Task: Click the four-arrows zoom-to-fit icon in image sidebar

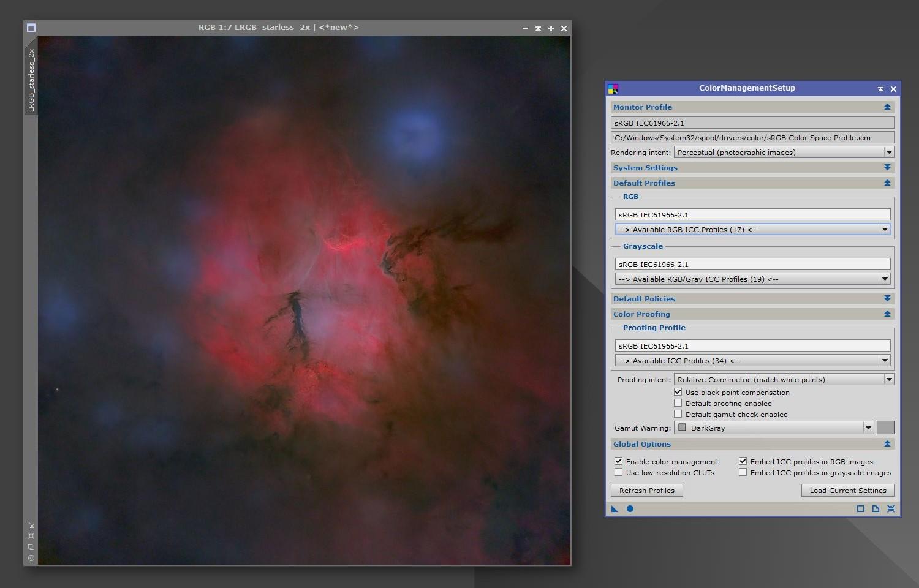Action: tap(31, 536)
